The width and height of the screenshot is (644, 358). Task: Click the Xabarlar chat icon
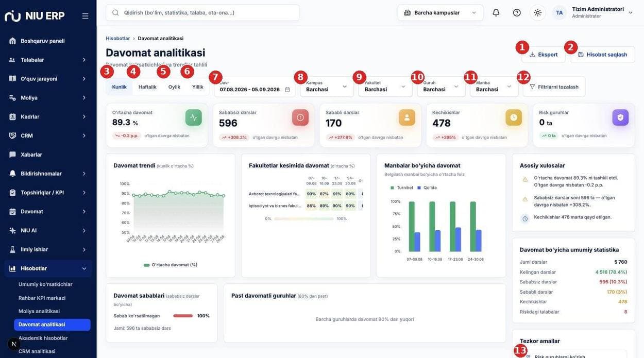(x=12, y=155)
